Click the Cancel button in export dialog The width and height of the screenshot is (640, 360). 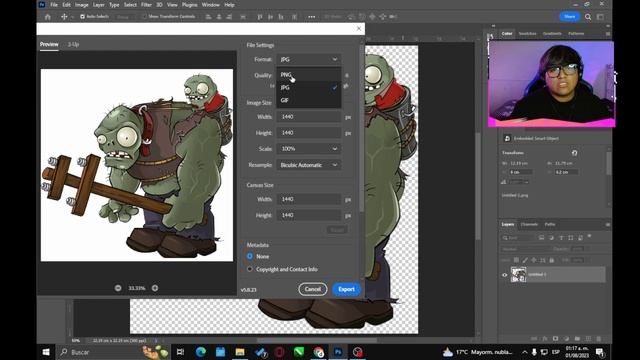coord(313,289)
